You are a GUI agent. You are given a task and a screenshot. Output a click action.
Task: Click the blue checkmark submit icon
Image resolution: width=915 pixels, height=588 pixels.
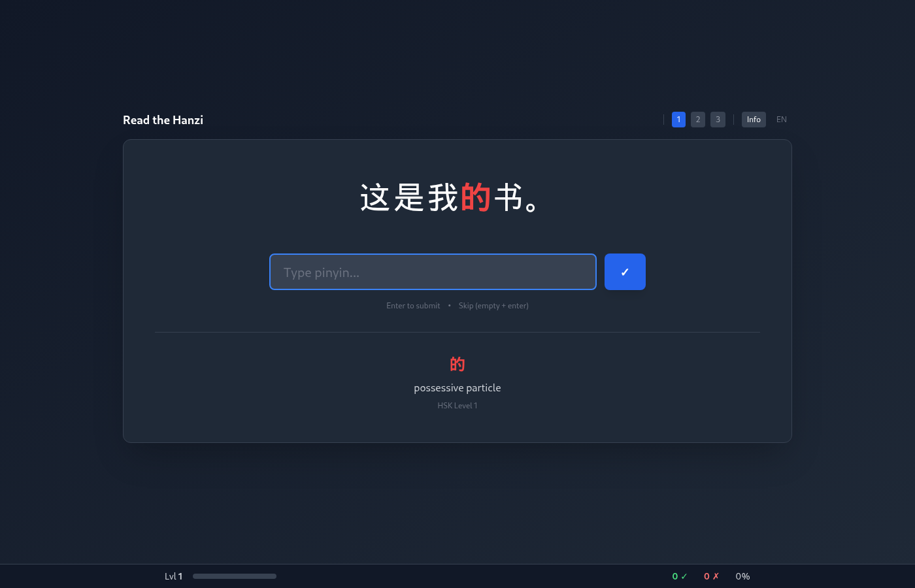[x=625, y=271]
